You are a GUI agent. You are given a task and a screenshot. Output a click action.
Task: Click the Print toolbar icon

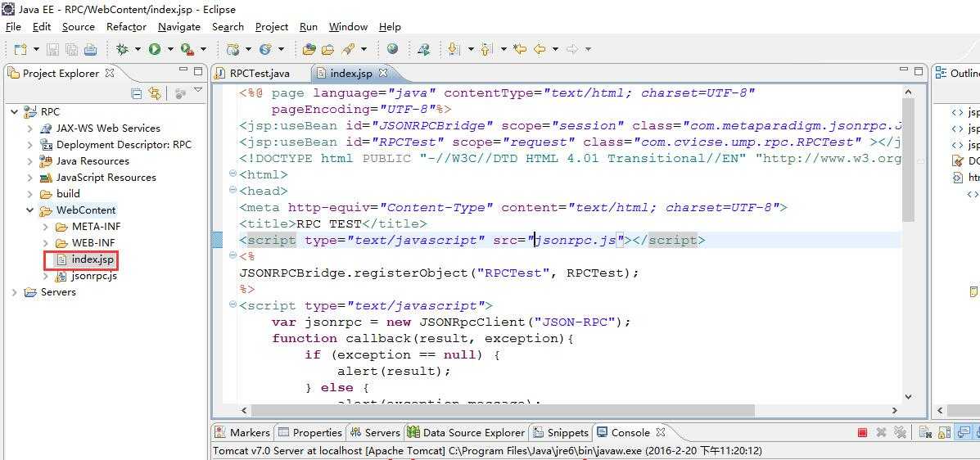(x=91, y=49)
